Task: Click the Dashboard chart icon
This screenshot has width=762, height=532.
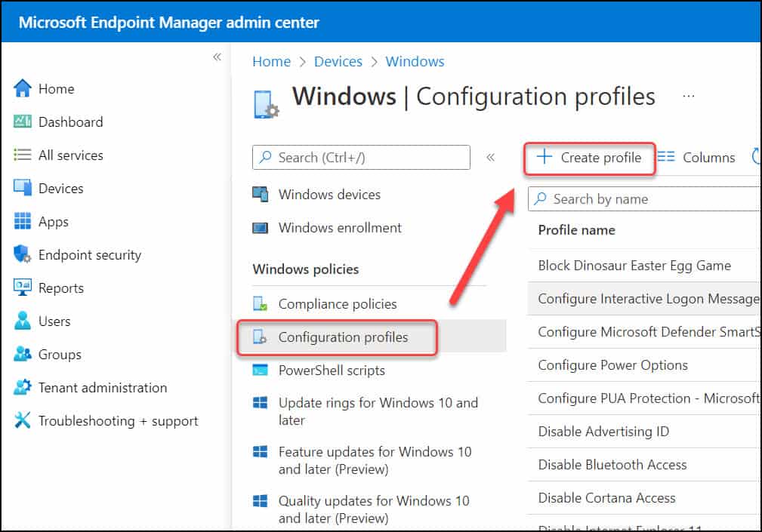Action: [x=23, y=121]
